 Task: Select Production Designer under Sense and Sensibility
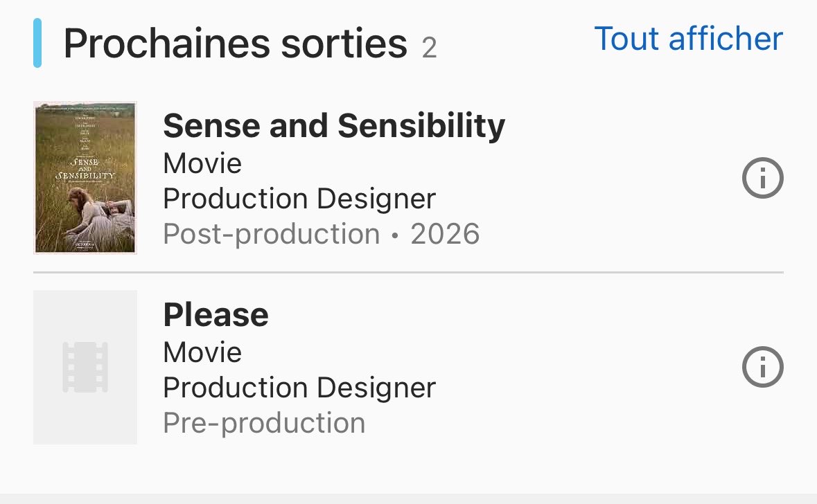[x=299, y=199]
